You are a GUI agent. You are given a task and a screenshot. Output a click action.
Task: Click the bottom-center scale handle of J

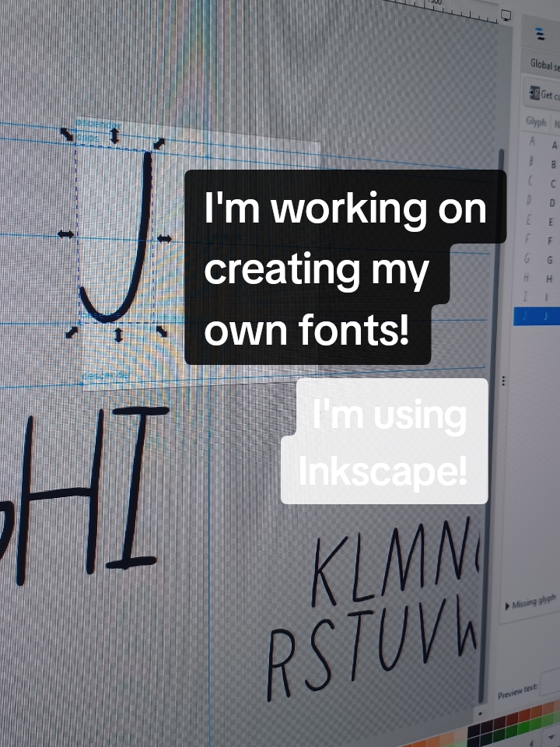[x=118, y=335]
